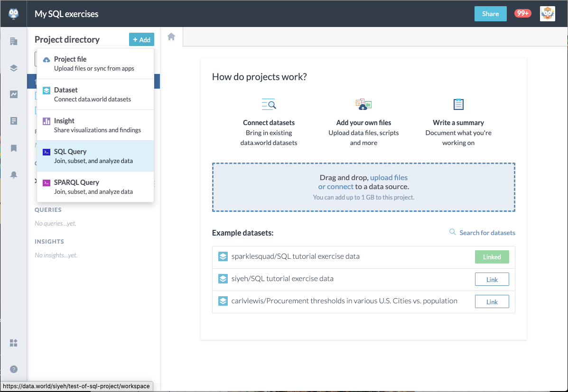The width and height of the screenshot is (568, 392).
Task: Click the Connect datasets search icon
Action: point(269,104)
